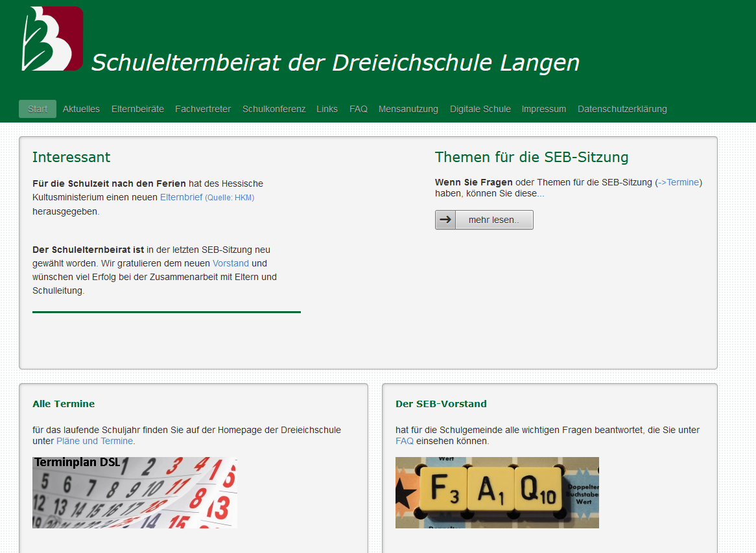Open the Mensanutzung page
756x553 pixels.
(408, 109)
